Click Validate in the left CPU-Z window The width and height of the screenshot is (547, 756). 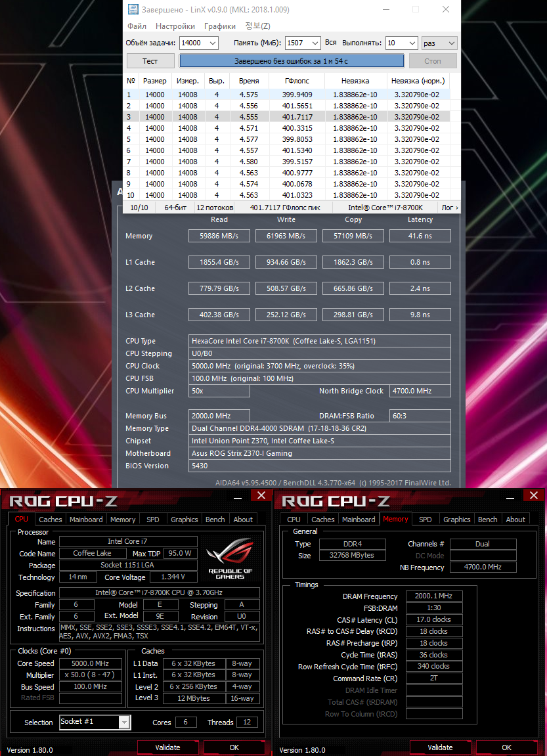[167, 748]
